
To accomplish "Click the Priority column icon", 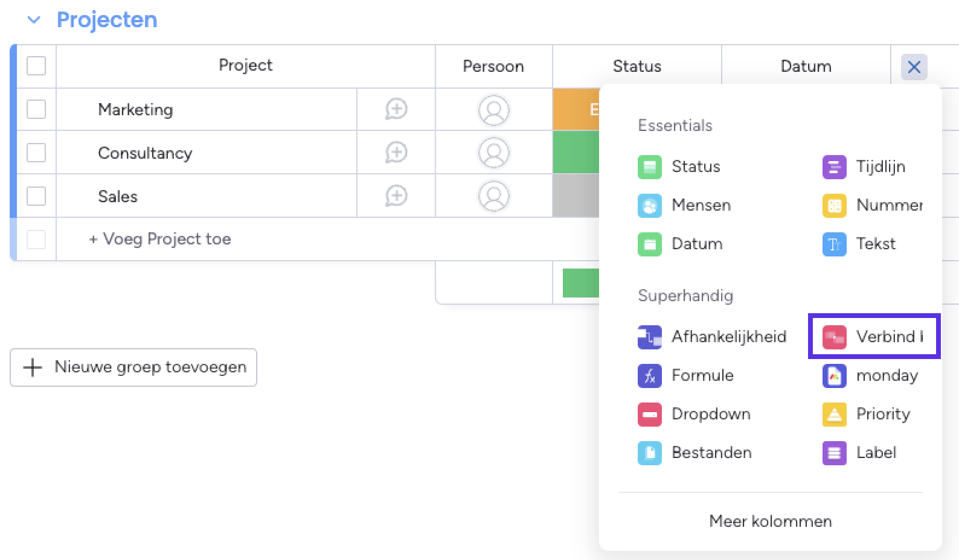I will (834, 414).
